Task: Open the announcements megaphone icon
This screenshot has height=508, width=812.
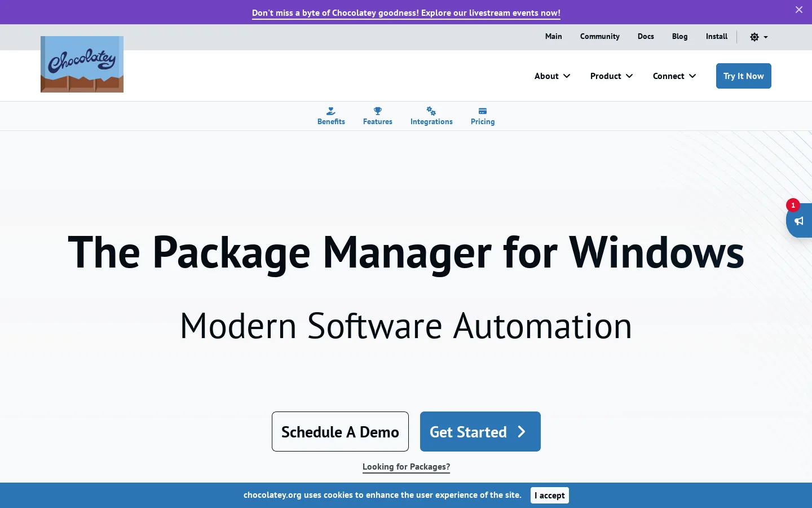Action: click(x=799, y=221)
